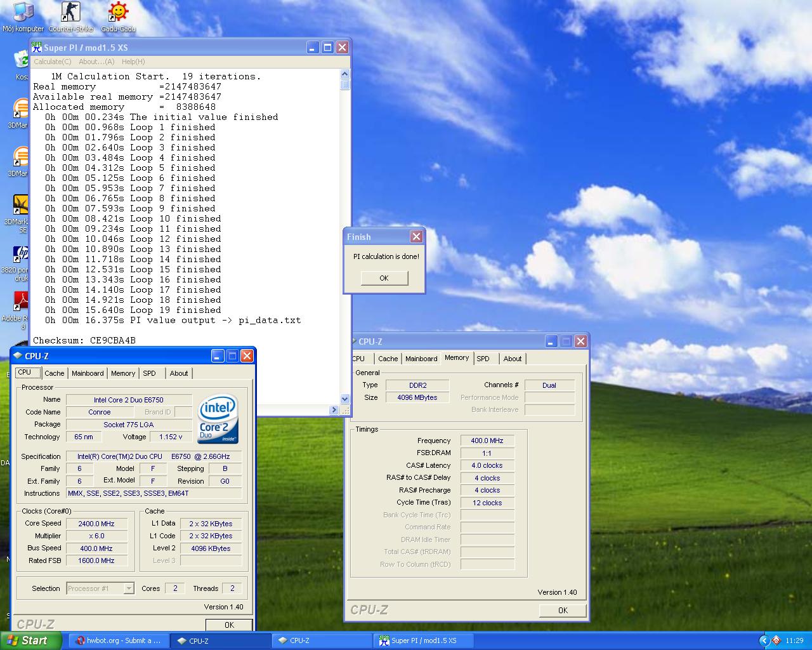Click the Channels # Dual field
Screen dimensions: 812x650
pyautogui.click(x=549, y=385)
